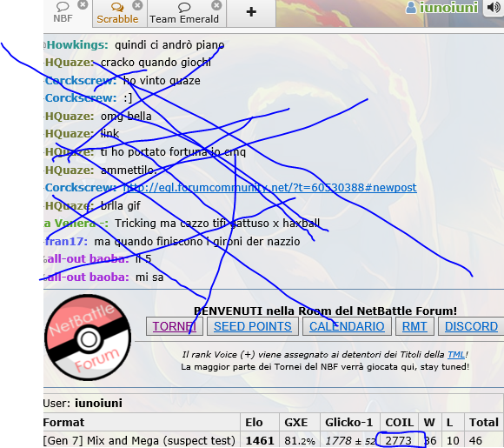Close the Team Emerald tab
This screenshot has height=448, width=504.
216,5
